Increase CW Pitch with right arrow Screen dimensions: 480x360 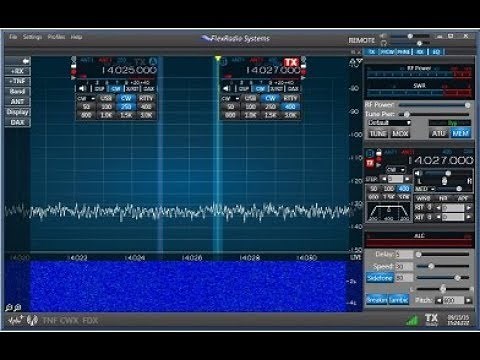tap(468, 301)
